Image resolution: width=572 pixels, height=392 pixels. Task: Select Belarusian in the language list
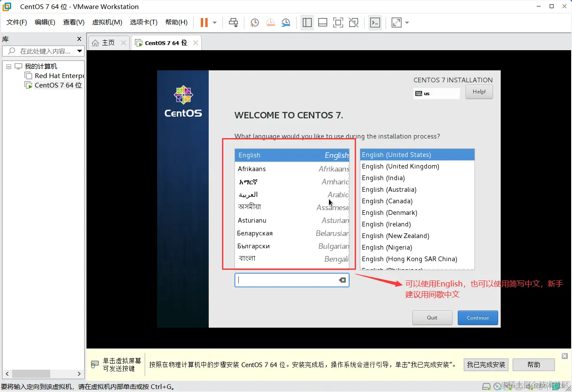click(292, 233)
